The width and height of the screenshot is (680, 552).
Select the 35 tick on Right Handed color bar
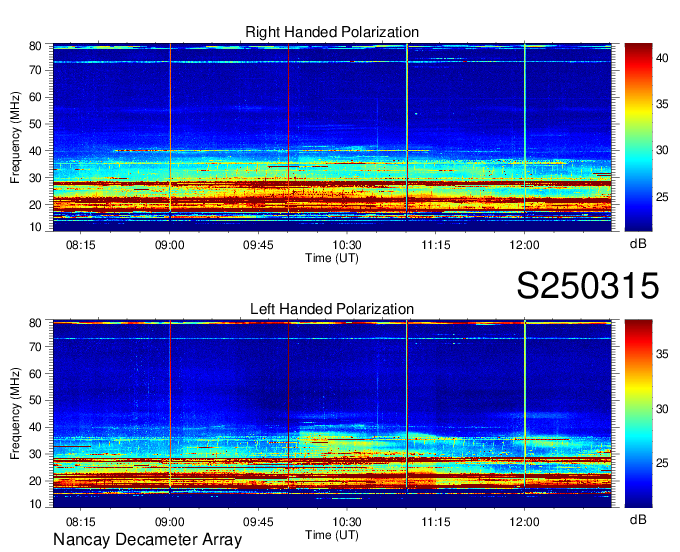[662, 104]
